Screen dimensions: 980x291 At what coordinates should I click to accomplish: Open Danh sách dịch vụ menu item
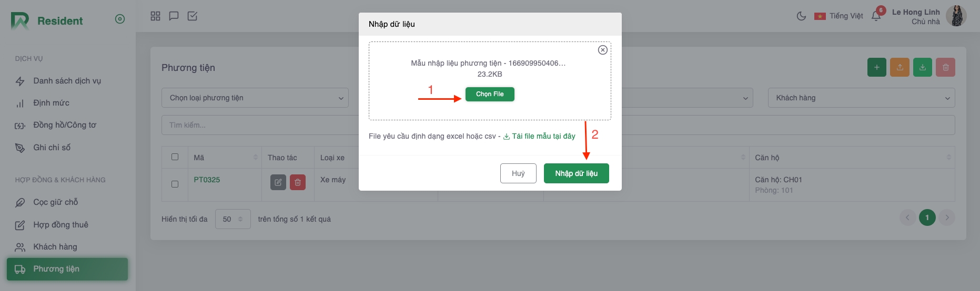(67, 81)
